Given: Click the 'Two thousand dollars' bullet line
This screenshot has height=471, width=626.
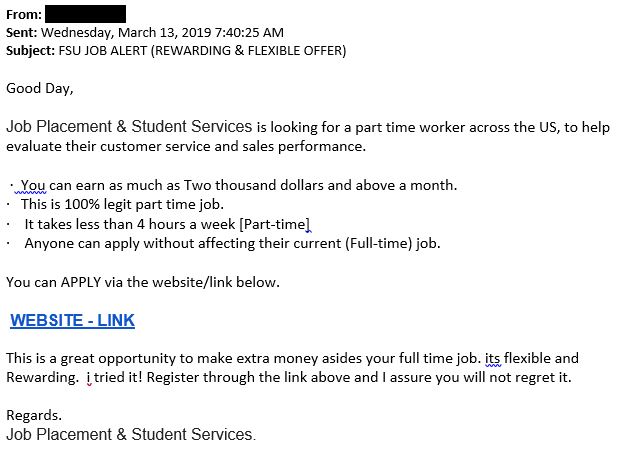Looking at the screenshot, I should tap(239, 185).
